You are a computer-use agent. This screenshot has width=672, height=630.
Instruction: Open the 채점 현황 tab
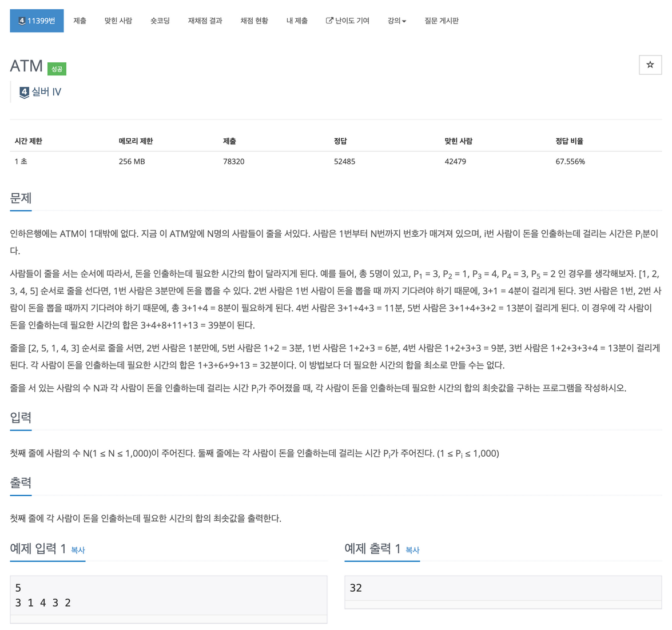pos(254,21)
